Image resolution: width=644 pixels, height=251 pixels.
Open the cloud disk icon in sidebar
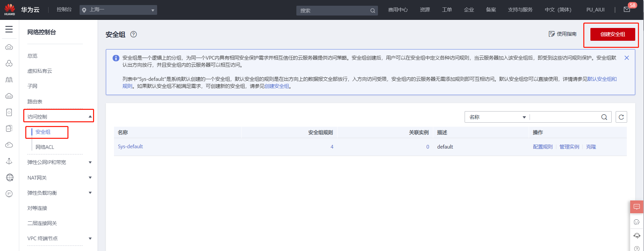coord(9,96)
